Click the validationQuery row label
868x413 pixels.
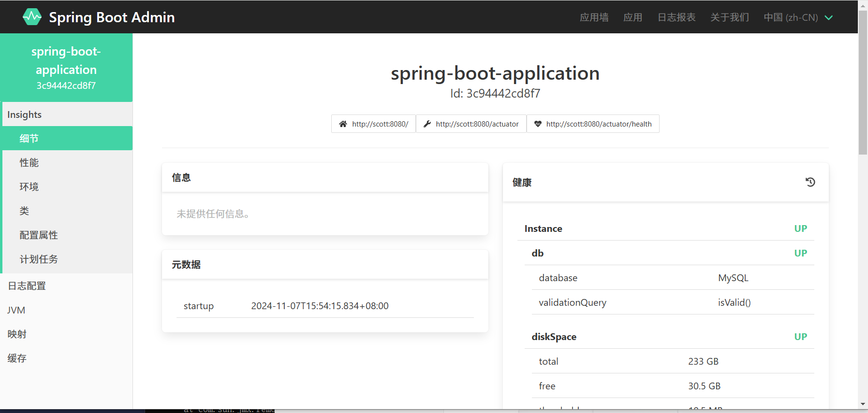[x=573, y=302]
